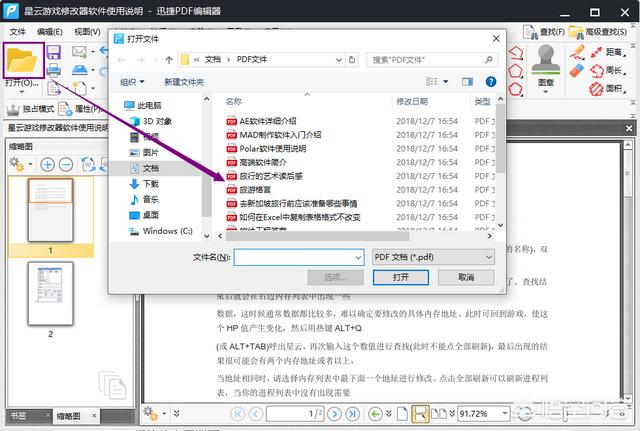This screenshot has width=640, height=431.
Task: Select the Documents folder in tree
Action: click(x=151, y=168)
